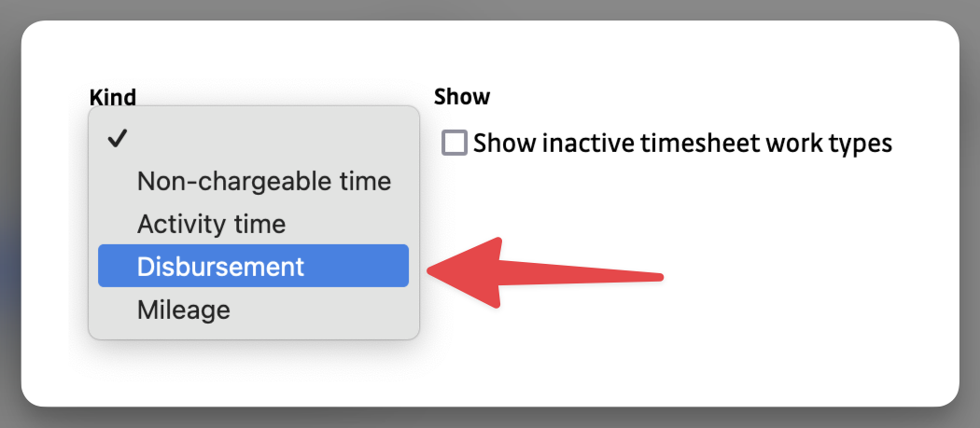Screen dimensions: 980x428
Task: Select Non-chargeable time kind
Action: [x=263, y=181]
